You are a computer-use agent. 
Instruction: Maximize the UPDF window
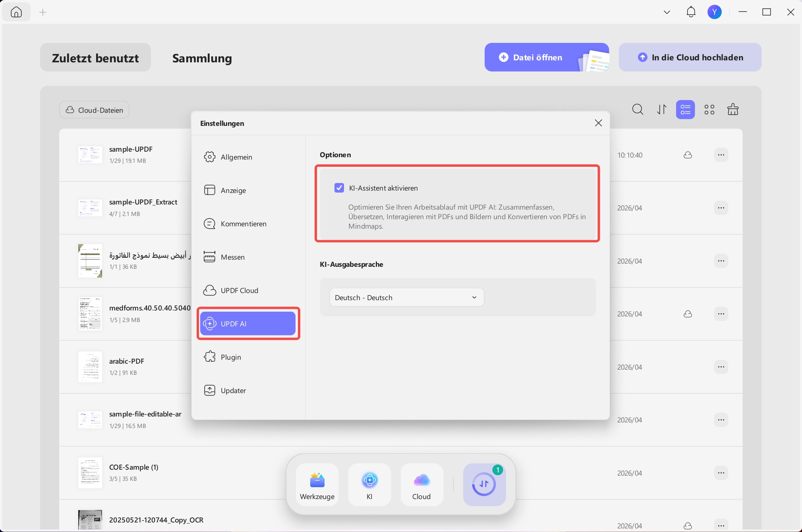(767, 12)
